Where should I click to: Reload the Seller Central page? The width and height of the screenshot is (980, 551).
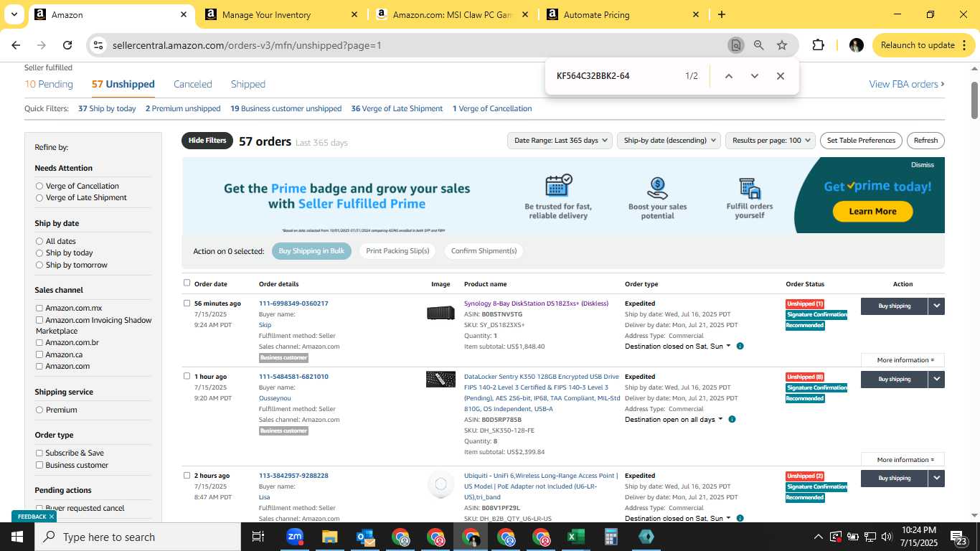point(67,45)
